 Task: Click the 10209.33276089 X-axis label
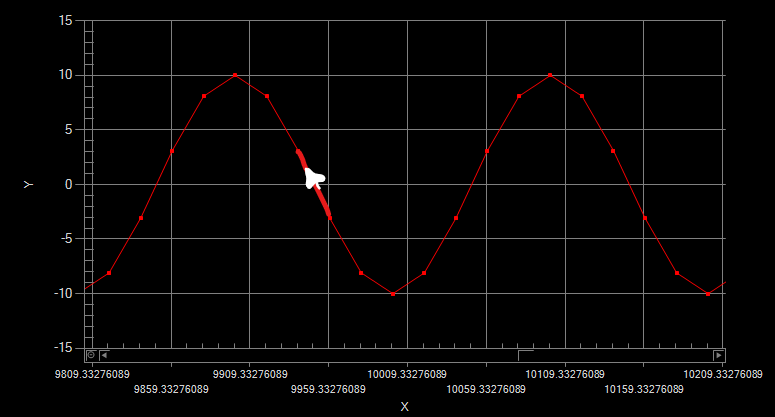point(723,374)
